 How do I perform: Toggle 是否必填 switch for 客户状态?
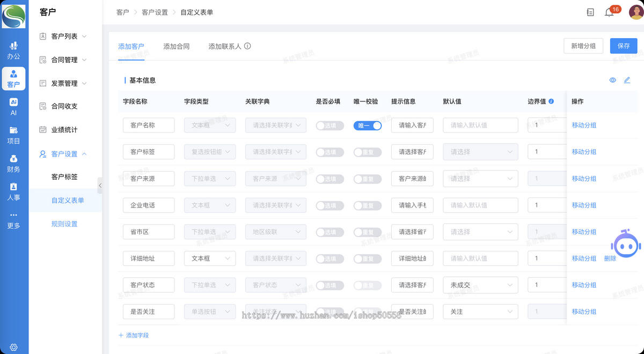coord(330,285)
